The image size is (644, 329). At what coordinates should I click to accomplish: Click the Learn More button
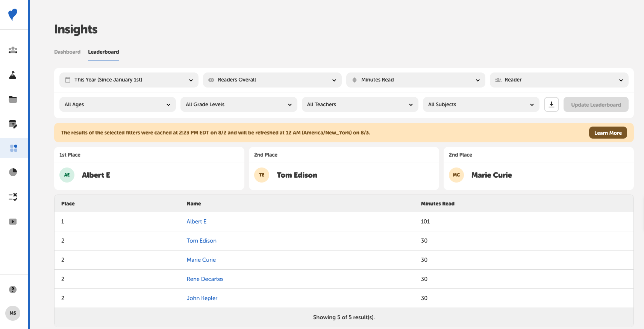tap(608, 133)
